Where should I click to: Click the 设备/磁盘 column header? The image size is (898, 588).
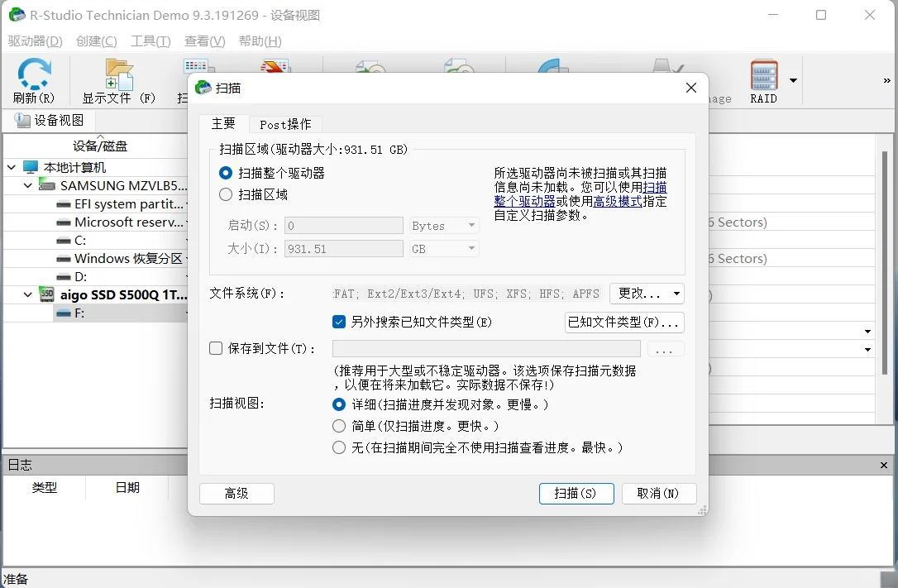pyautogui.click(x=100, y=146)
